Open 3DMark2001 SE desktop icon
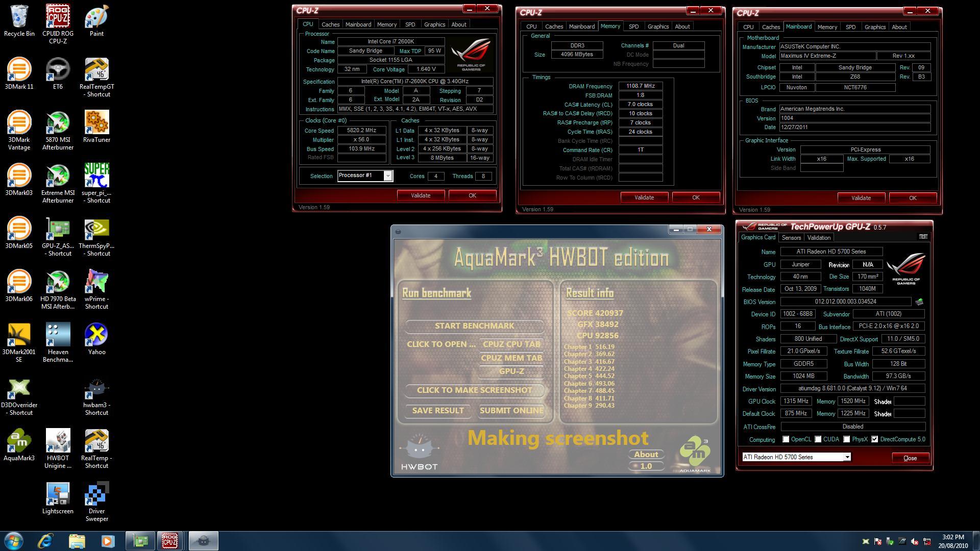 pos(19,342)
